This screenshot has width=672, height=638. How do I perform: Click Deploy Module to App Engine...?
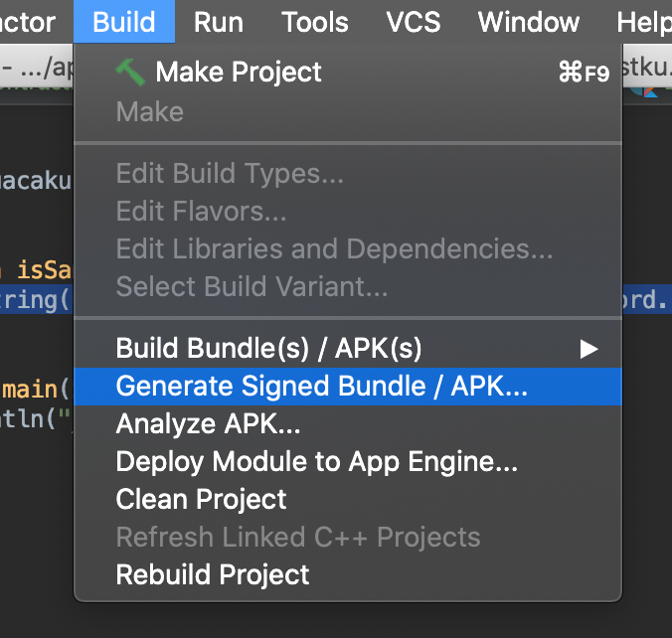[316, 462]
